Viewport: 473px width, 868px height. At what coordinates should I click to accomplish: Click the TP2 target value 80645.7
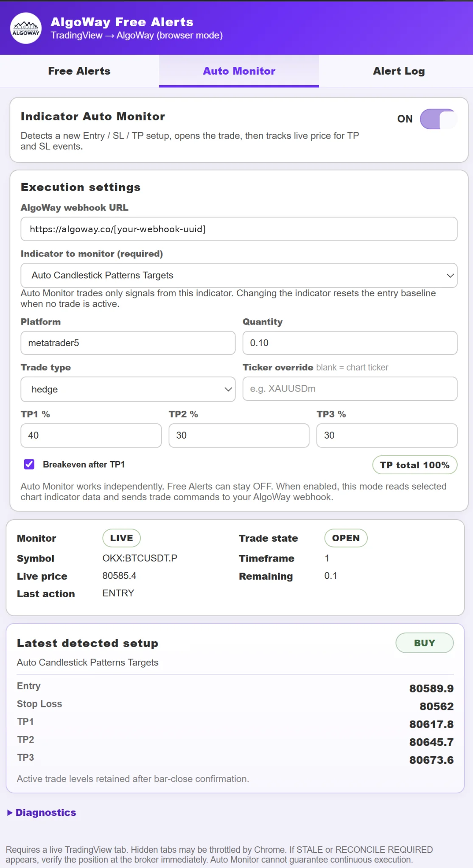click(x=431, y=742)
